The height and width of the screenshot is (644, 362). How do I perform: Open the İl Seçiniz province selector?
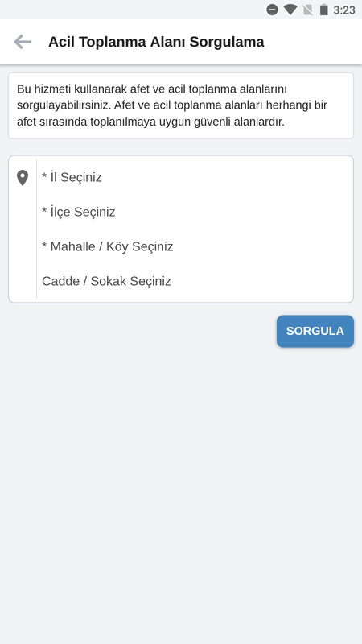click(195, 177)
